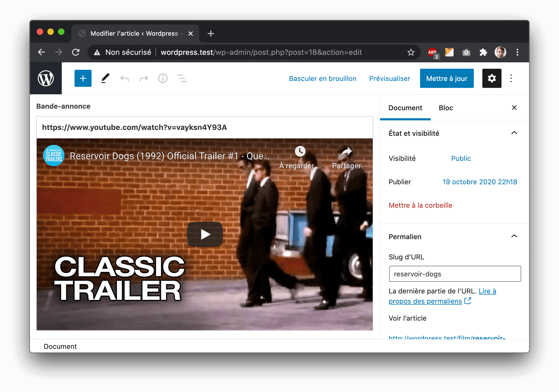This screenshot has height=392, width=559.
Task: Click the Mettre à jour button
Action: tap(446, 78)
